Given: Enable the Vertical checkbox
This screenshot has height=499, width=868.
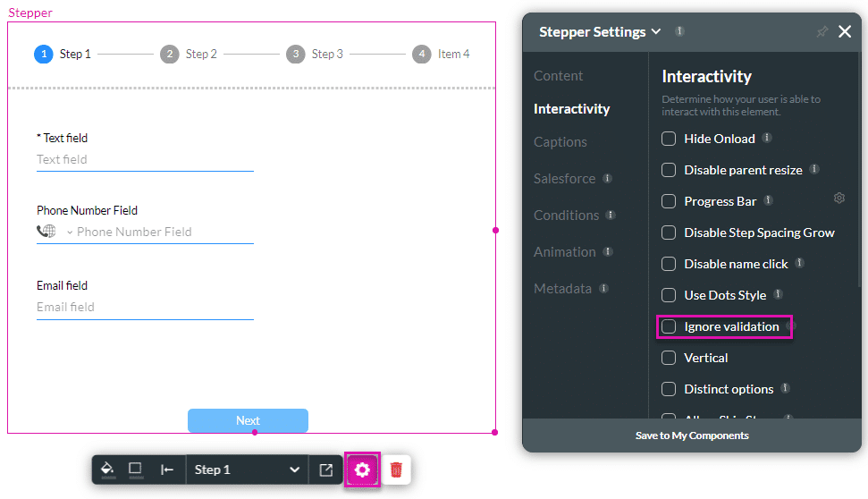Looking at the screenshot, I should [669, 358].
